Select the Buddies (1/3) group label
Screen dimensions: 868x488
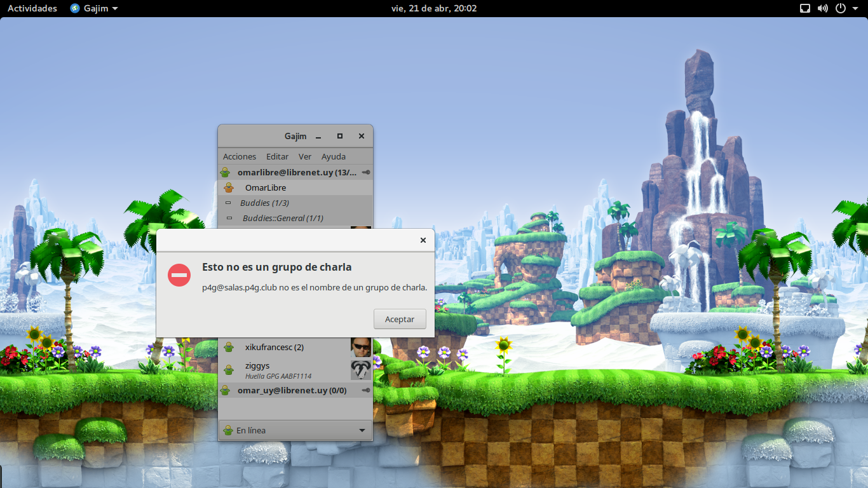click(x=264, y=203)
